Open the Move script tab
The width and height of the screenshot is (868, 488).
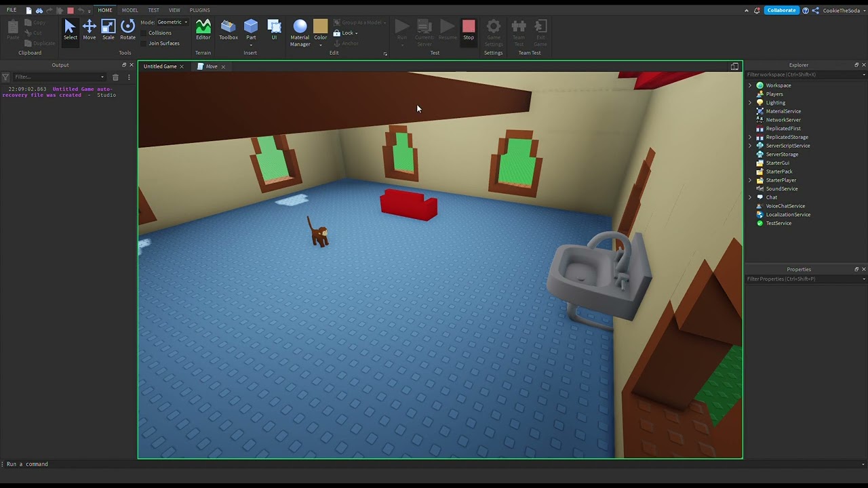point(211,66)
